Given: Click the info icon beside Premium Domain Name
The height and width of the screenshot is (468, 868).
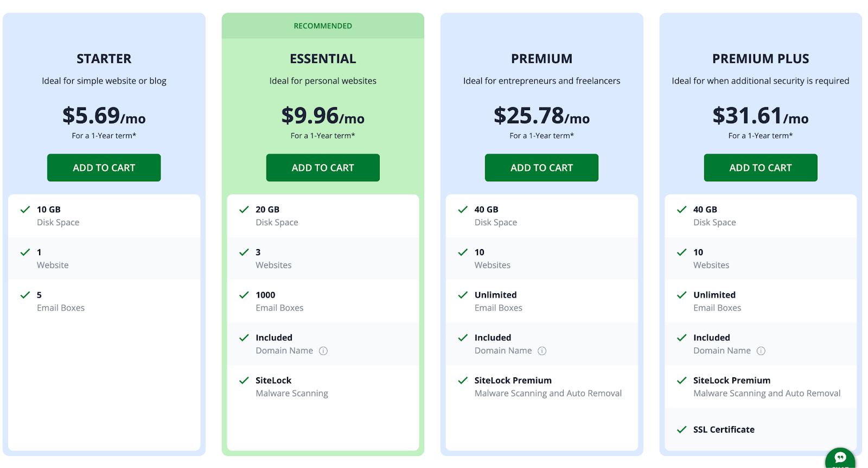Looking at the screenshot, I should click(x=542, y=351).
